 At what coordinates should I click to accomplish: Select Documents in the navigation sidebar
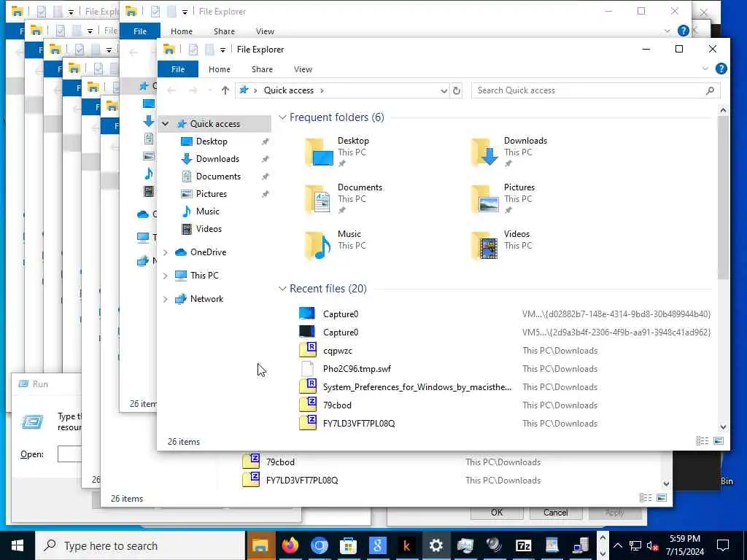coord(218,176)
